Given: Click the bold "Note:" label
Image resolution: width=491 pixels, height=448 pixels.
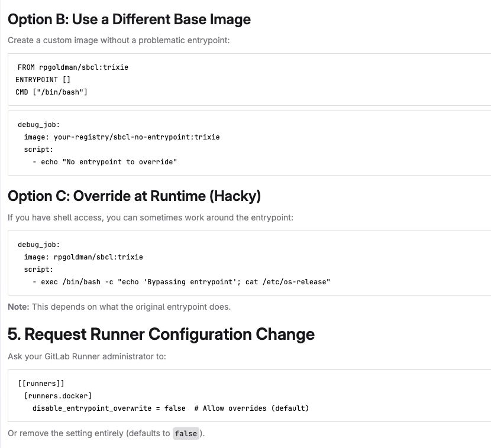Looking at the screenshot, I should tap(18, 307).
